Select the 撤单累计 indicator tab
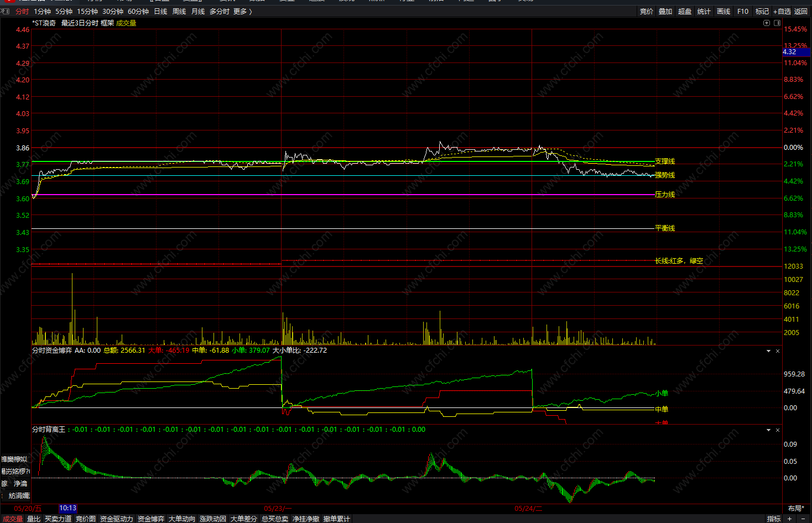This screenshot has height=523, width=812. [x=337, y=519]
